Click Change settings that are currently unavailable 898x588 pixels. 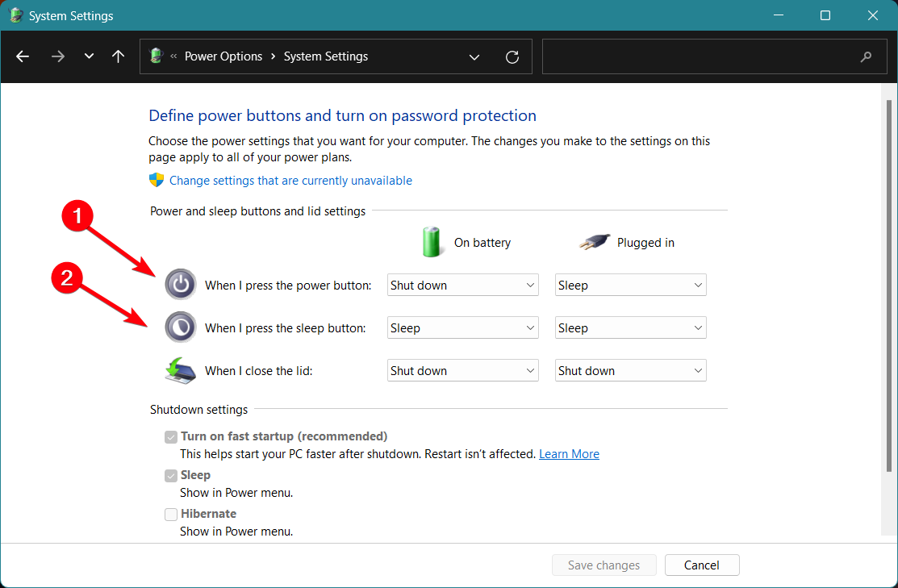point(290,181)
